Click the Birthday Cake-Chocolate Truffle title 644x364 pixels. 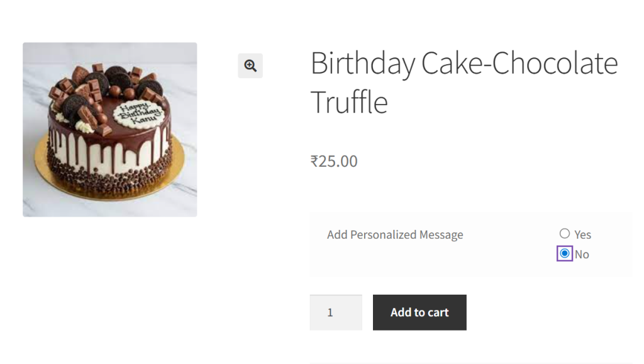pyautogui.click(x=464, y=82)
